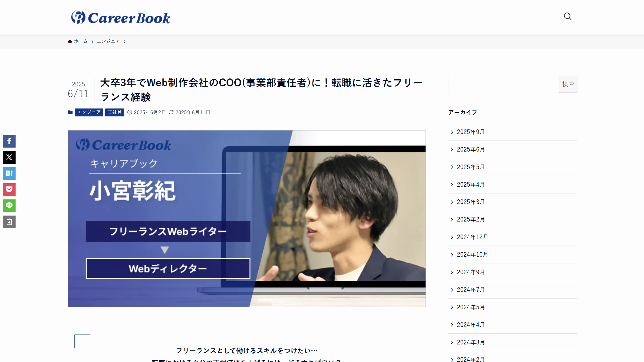The width and height of the screenshot is (644, 362).
Task: Share the article through the LINE icon
Action: pos(9,206)
